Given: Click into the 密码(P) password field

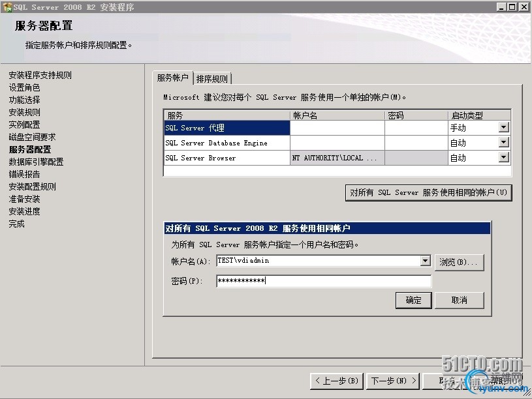Looking at the screenshot, I should (x=324, y=281).
